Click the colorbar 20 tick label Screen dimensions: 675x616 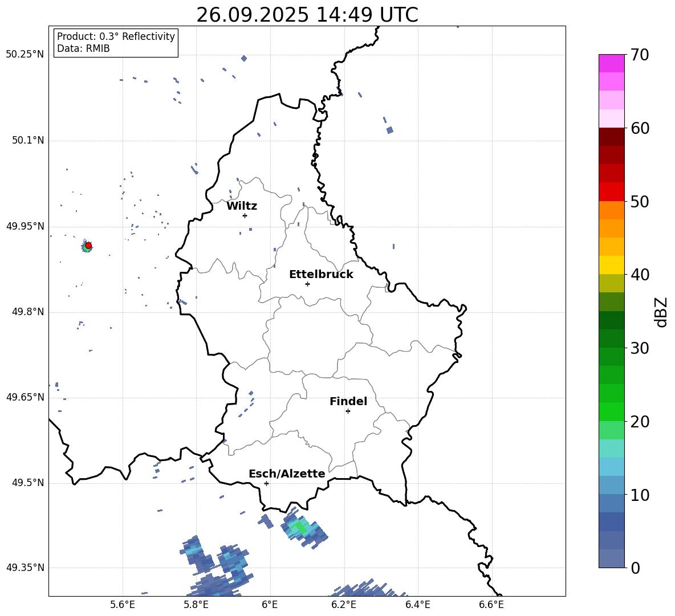pos(640,422)
